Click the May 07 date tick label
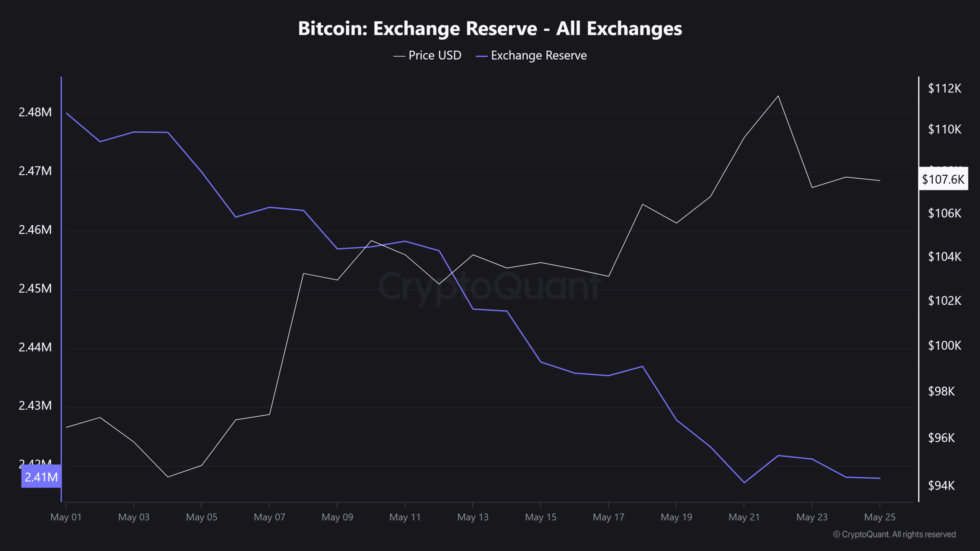 (269, 517)
